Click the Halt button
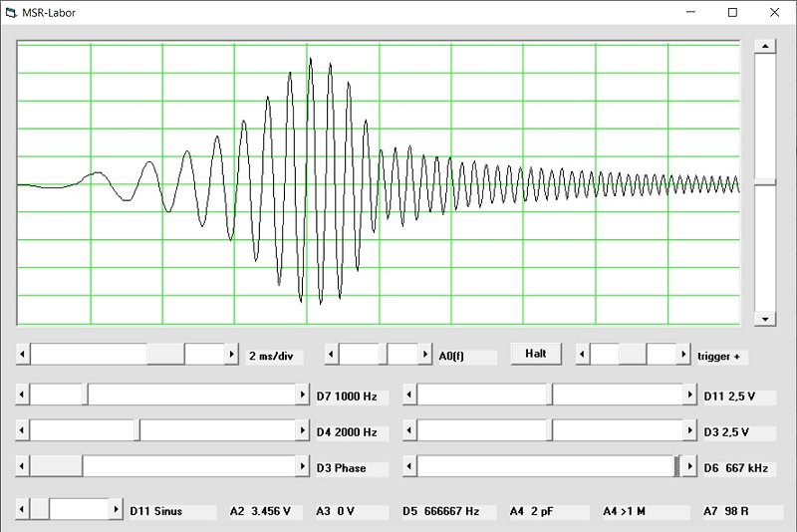The image size is (797, 532). [x=536, y=354]
